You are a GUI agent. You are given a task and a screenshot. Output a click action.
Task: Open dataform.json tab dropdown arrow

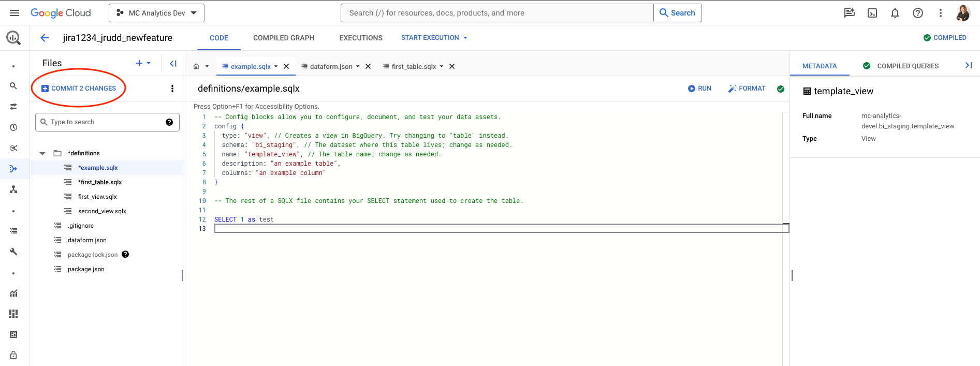tap(358, 66)
